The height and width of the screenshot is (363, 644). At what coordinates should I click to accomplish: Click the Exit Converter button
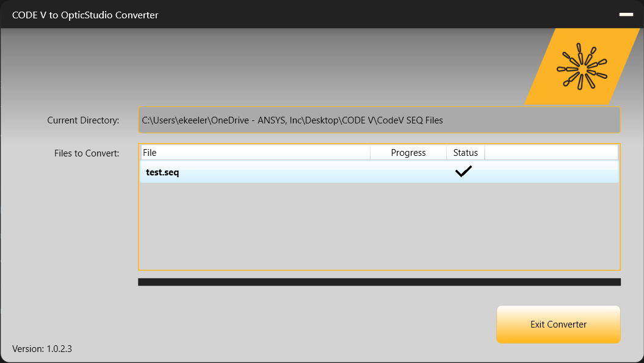558,324
